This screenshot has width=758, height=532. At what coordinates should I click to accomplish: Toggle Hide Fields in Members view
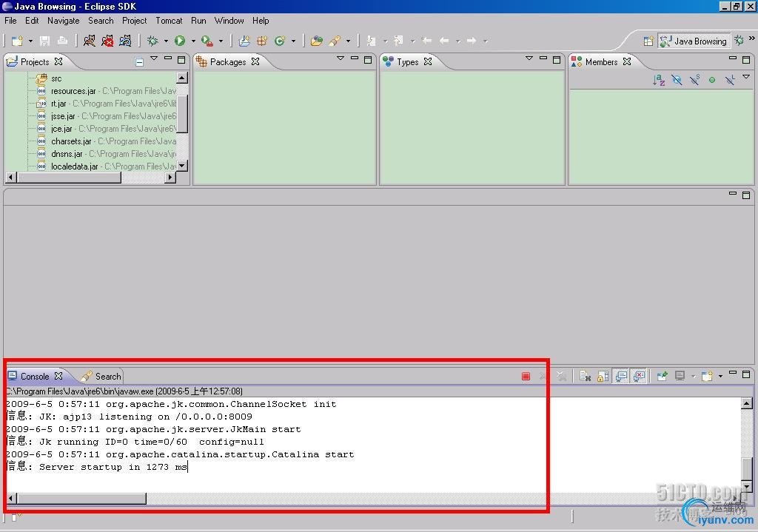pos(677,80)
